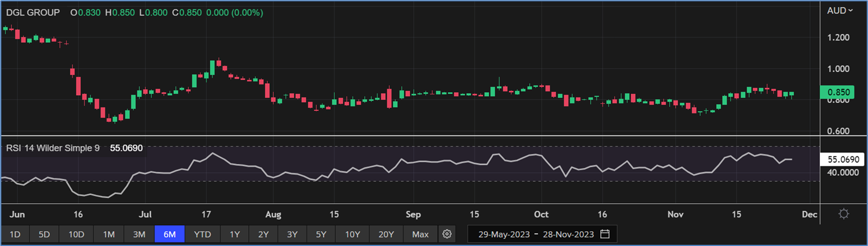Switch to YTD time range
The height and width of the screenshot is (246, 868).
pyautogui.click(x=202, y=234)
